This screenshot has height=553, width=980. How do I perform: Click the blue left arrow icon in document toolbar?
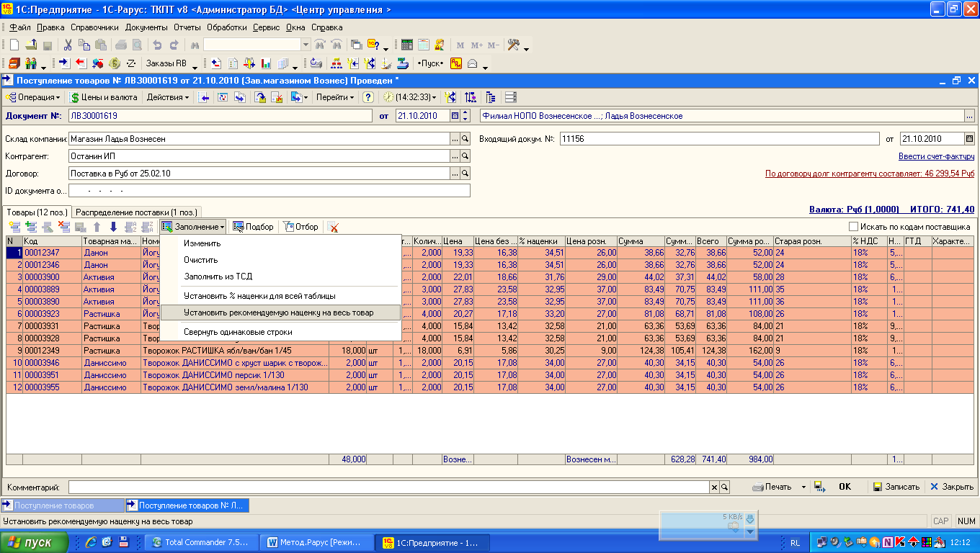205,97
